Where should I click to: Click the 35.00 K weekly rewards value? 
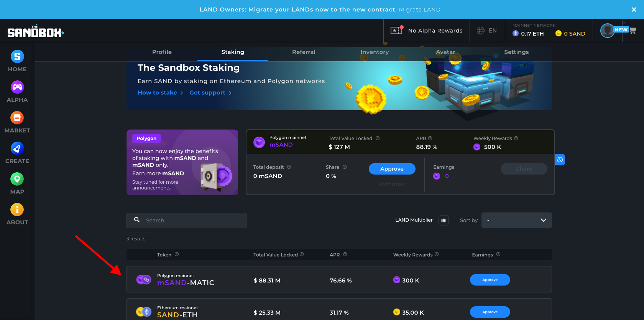coord(413,313)
